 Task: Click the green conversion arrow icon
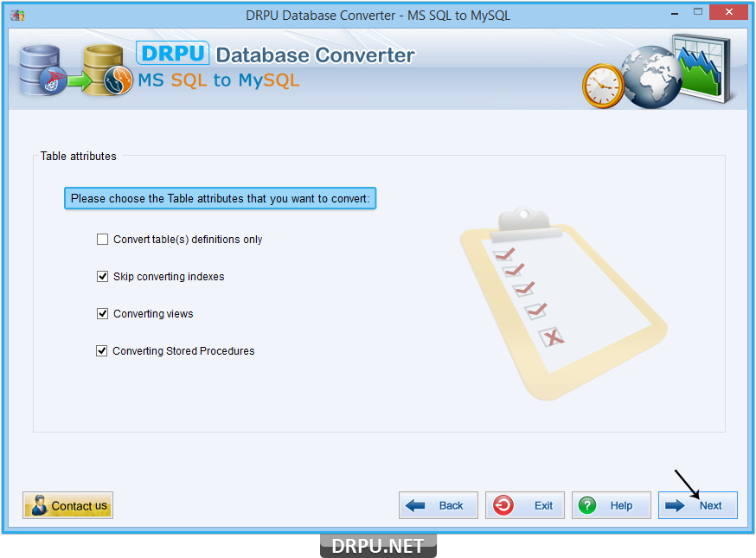click(79, 80)
